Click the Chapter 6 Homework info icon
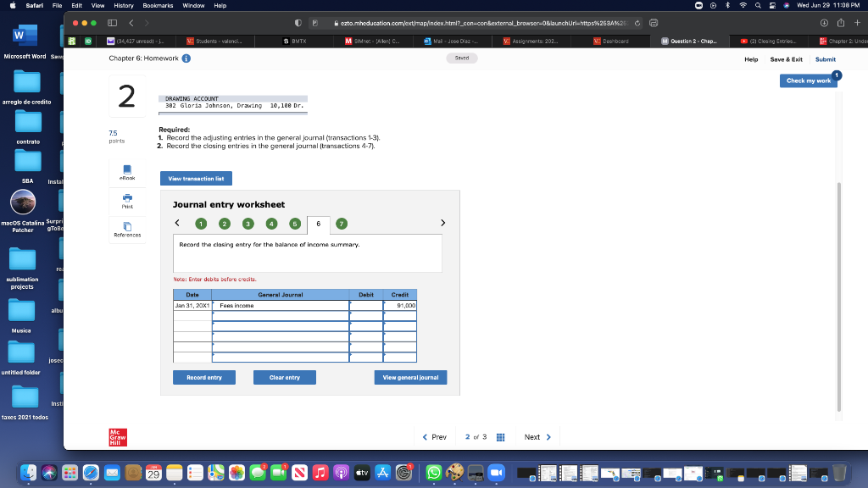This screenshot has width=868, height=488. point(186,58)
